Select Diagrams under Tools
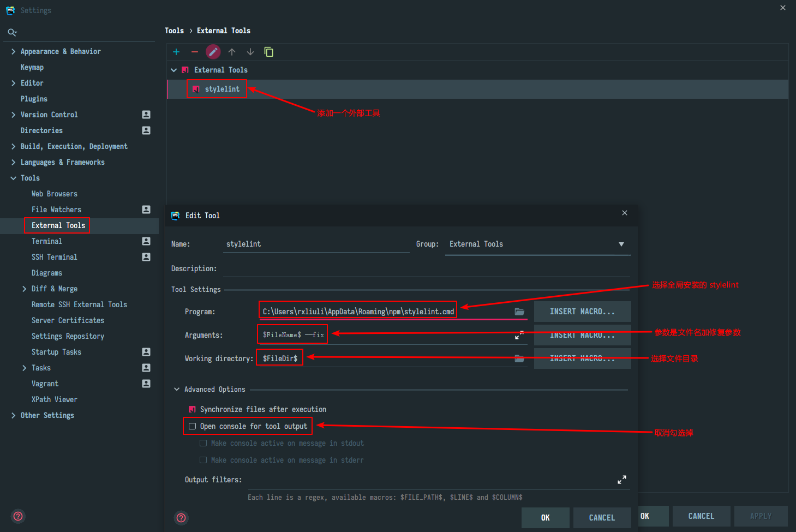The width and height of the screenshot is (796, 532). tap(47, 273)
